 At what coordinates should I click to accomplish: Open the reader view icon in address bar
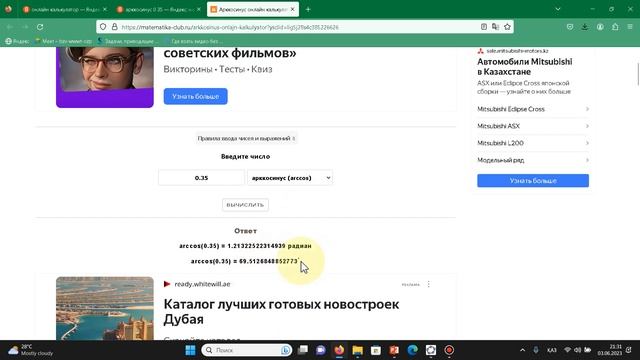tap(484, 27)
